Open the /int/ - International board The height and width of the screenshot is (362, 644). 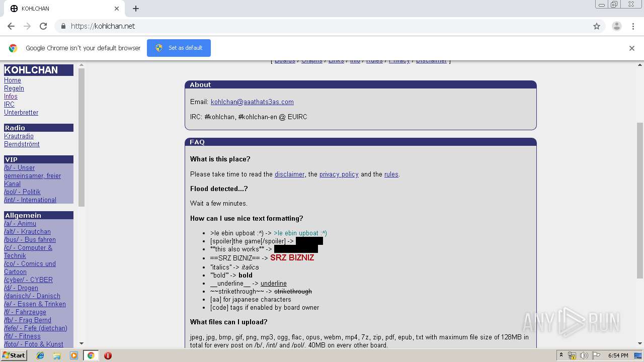tap(30, 200)
